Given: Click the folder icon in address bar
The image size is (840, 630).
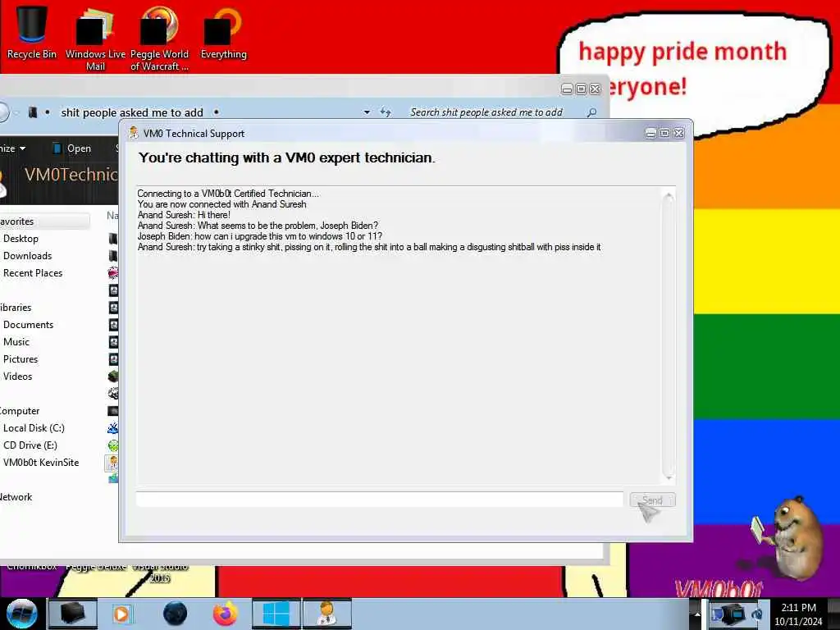Looking at the screenshot, I should (x=33, y=112).
